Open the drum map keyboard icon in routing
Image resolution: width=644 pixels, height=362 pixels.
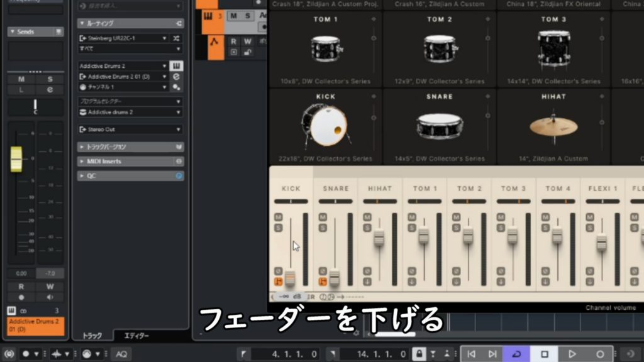[178, 66]
